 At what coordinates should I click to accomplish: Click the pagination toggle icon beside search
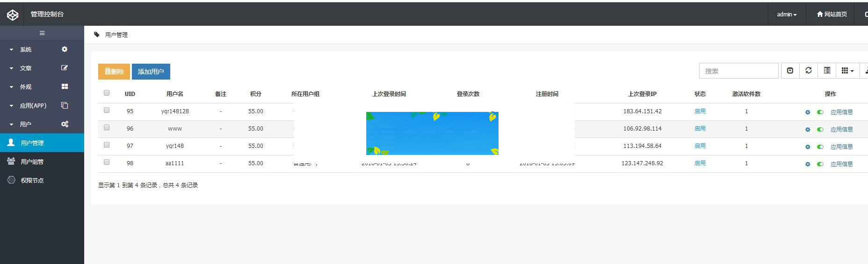tap(790, 71)
